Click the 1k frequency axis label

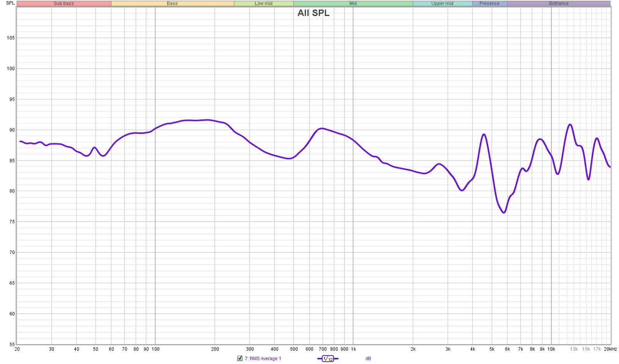tap(353, 349)
